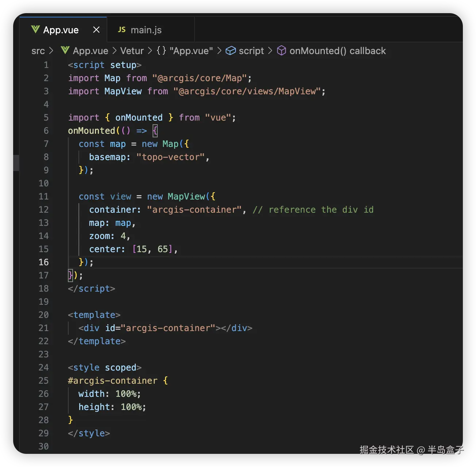Click "#arcgis-container {" selector line
Viewport: 476px width, 467px height.
pyautogui.click(x=118, y=381)
